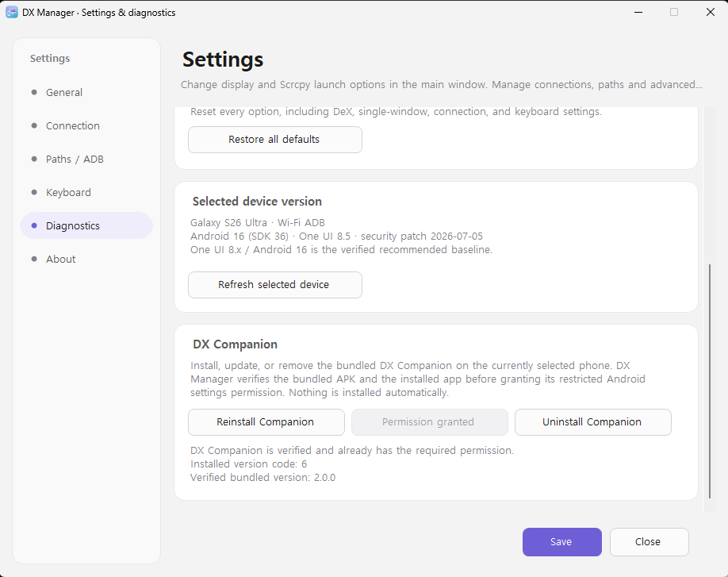Click the disabled Permission granted button

pos(430,422)
